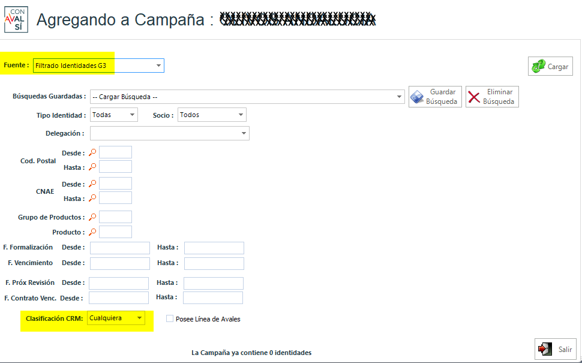This screenshot has width=583, height=363.
Task: Click the Con Aval Sí logo icon
Action: click(x=16, y=19)
